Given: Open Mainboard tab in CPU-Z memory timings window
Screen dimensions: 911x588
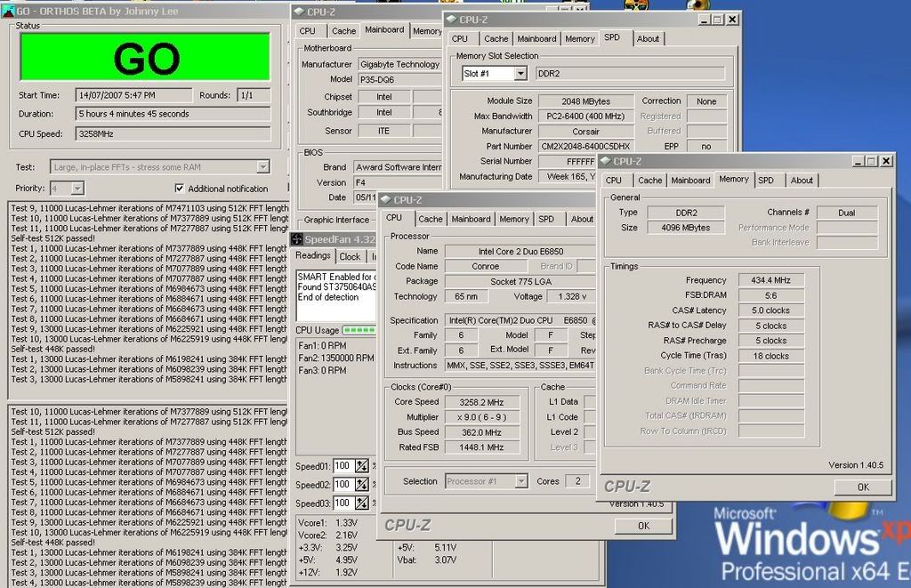Looking at the screenshot, I should 690,181.
